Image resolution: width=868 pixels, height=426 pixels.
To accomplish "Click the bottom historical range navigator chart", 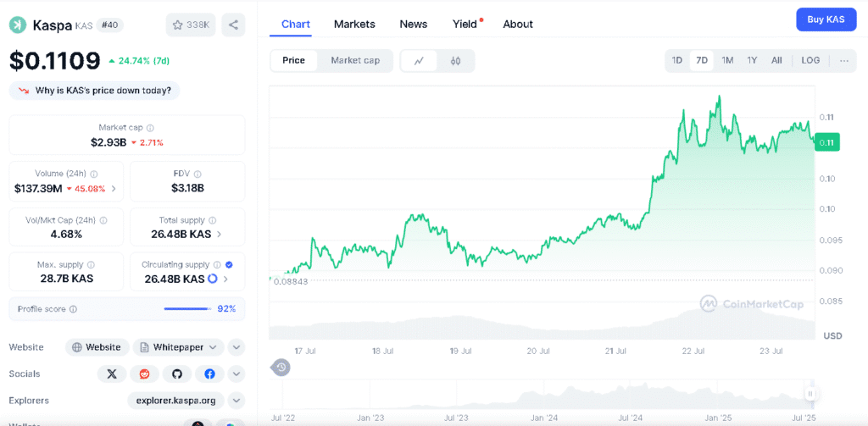I will (x=542, y=393).
